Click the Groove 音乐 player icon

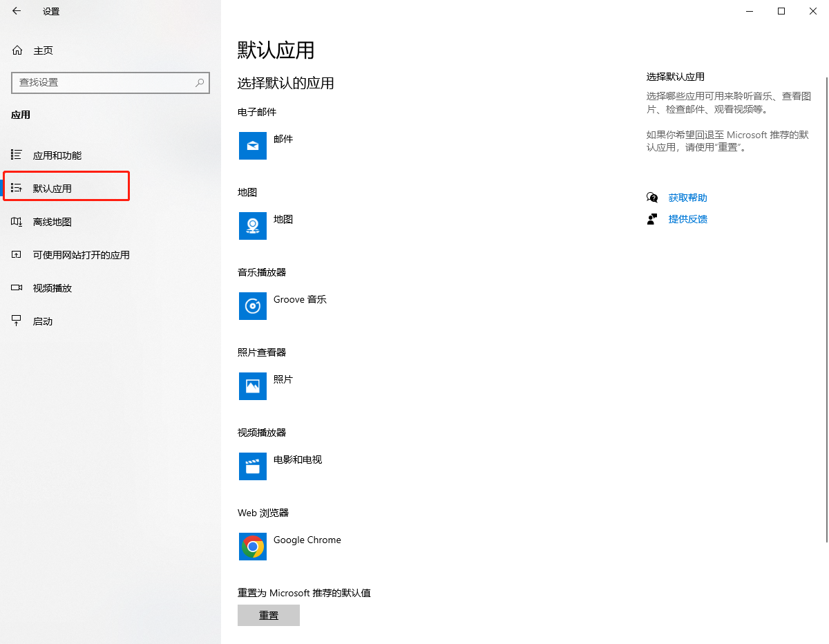point(252,306)
